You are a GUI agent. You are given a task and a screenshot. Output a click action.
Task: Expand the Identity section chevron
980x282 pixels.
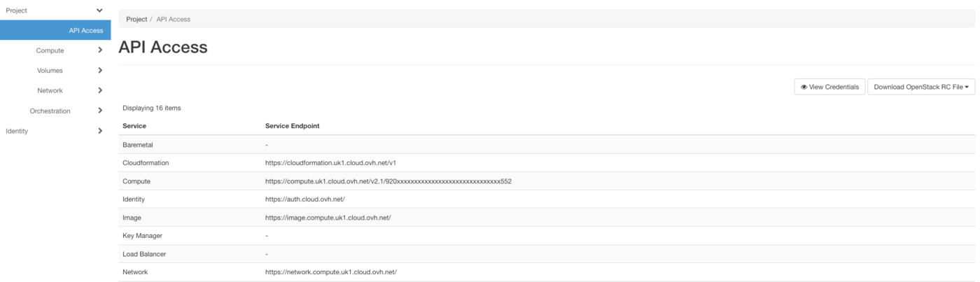(100, 131)
